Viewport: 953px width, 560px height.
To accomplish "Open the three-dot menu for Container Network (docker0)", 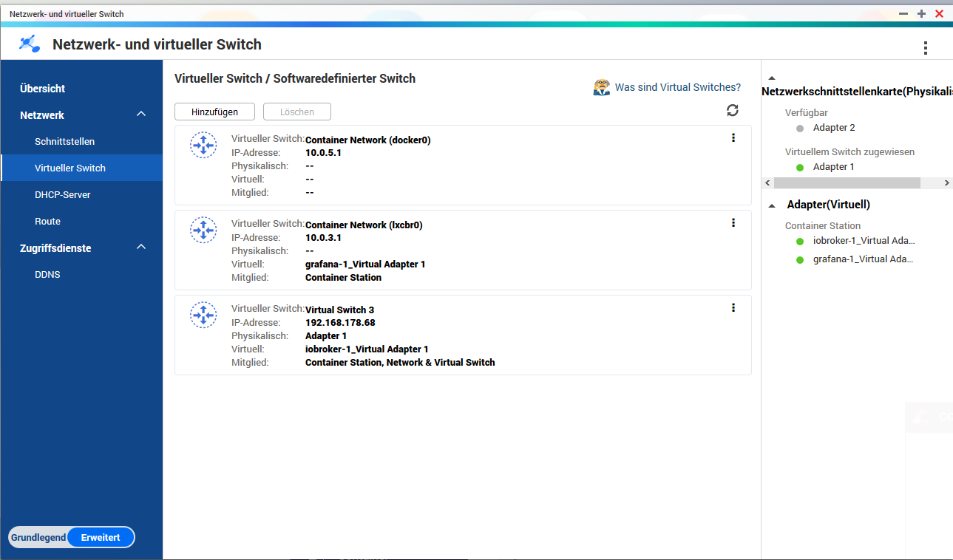I will coord(733,137).
